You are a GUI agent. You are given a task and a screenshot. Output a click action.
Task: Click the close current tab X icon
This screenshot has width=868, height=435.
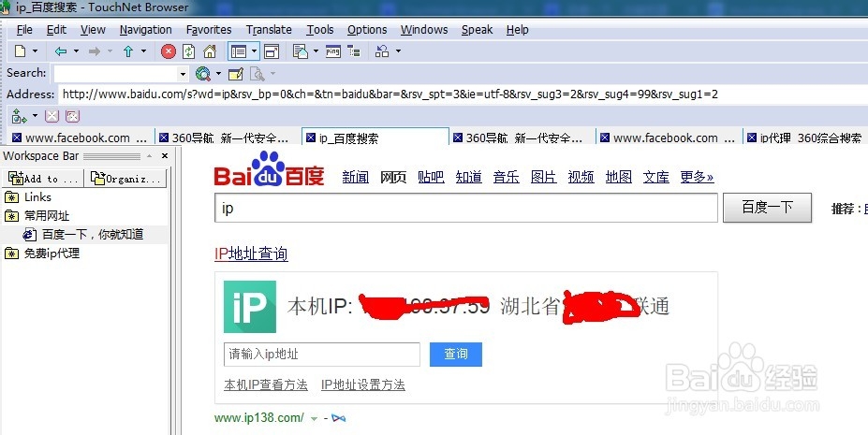click(51, 116)
